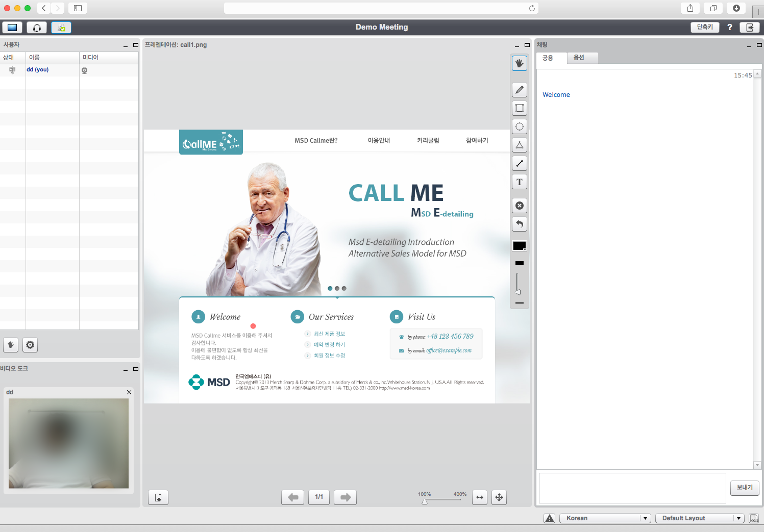Screen dimensions: 764x532
Task: Click the 1/1 slide page indicator
Action: (319, 497)
